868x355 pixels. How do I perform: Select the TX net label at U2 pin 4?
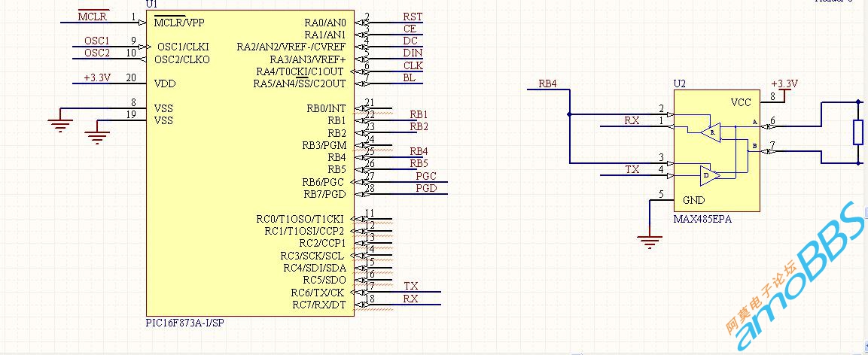pos(632,170)
